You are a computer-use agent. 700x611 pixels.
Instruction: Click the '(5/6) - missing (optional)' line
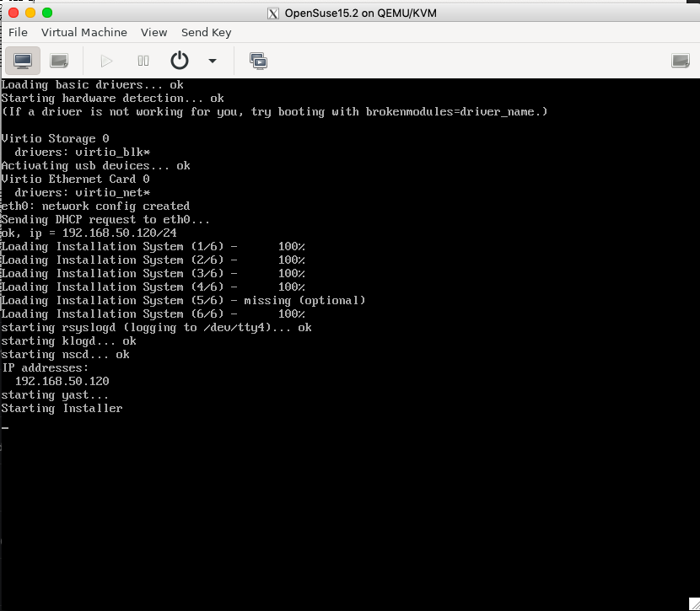click(x=184, y=301)
